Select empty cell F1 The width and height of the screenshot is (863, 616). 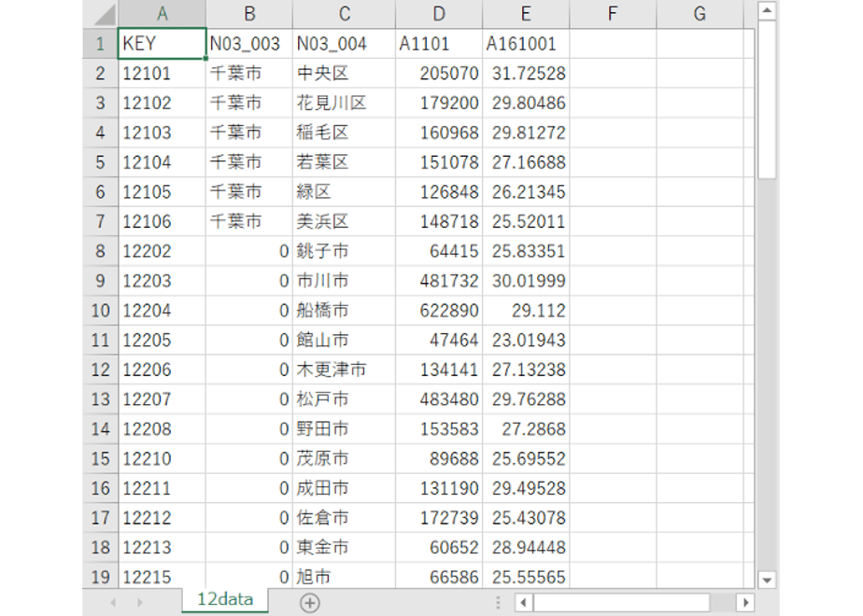(613, 44)
